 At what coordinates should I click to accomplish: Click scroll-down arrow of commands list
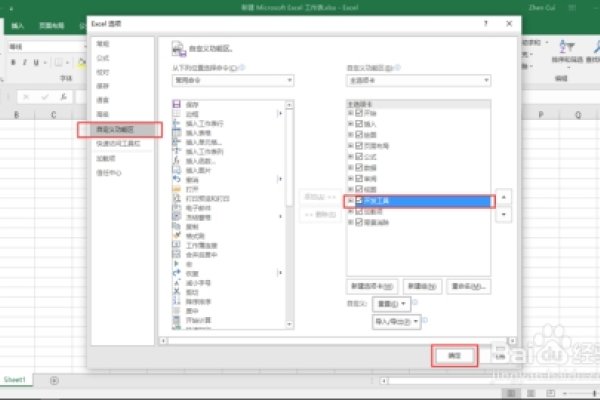tap(289, 325)
